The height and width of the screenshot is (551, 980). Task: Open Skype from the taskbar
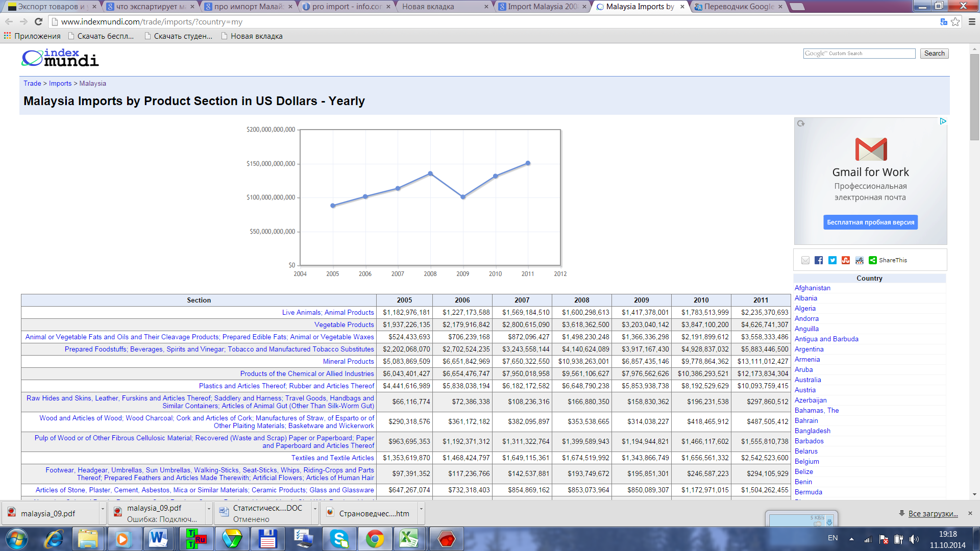[x=339, y=539]
